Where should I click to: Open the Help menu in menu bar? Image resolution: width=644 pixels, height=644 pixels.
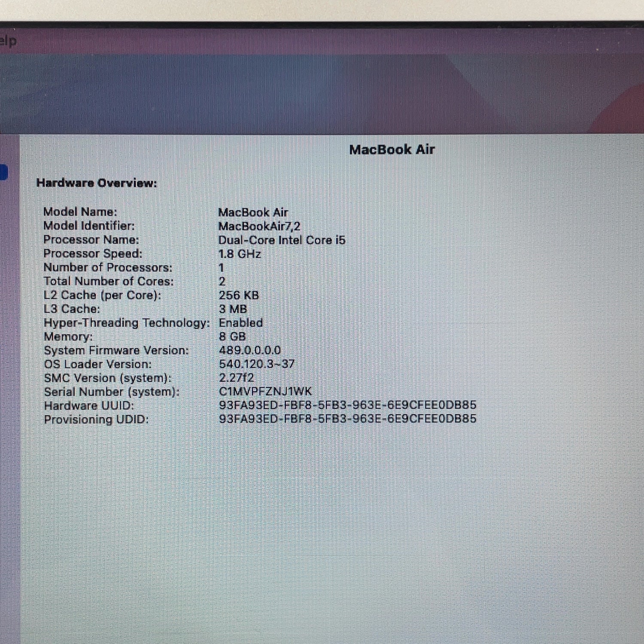tap(8, 41)
